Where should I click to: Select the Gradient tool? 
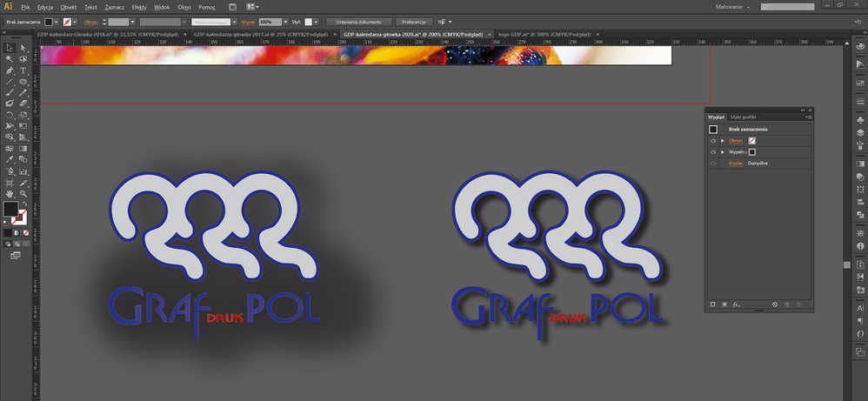pyautogui.click(x=23, y=149)
